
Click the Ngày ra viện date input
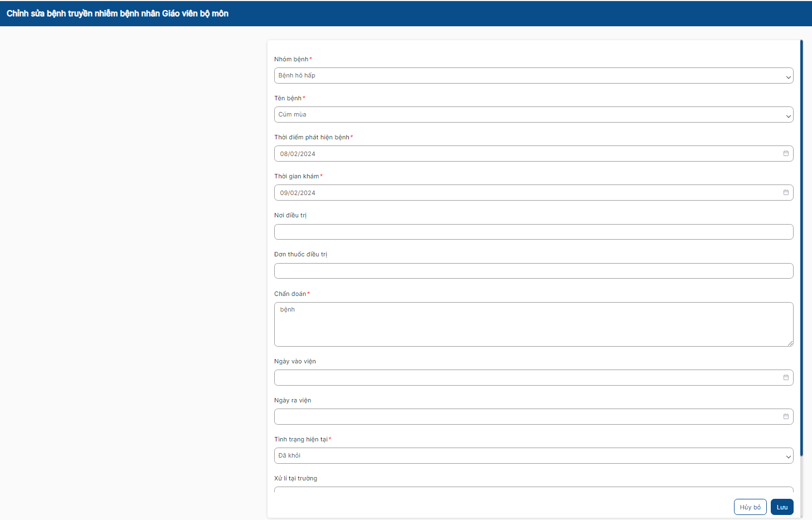coord(533,417)
